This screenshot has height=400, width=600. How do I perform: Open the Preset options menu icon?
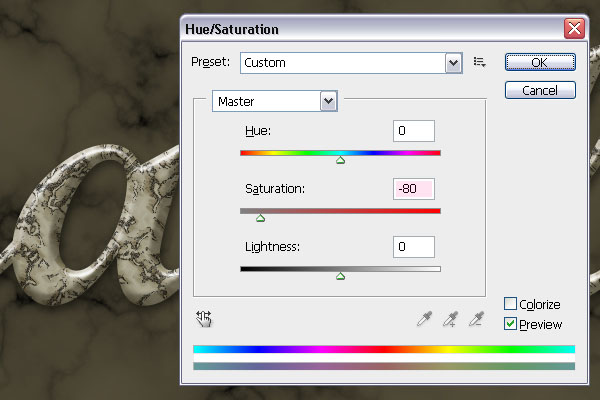(480, 62)
